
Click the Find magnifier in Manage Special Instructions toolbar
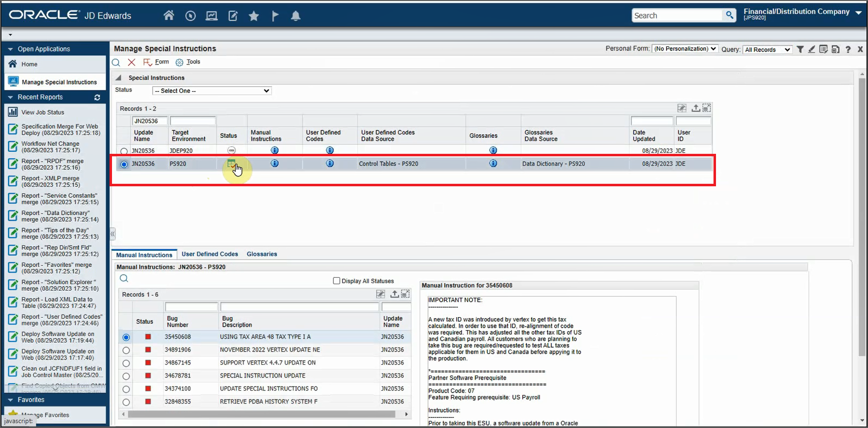click(116, 62)
